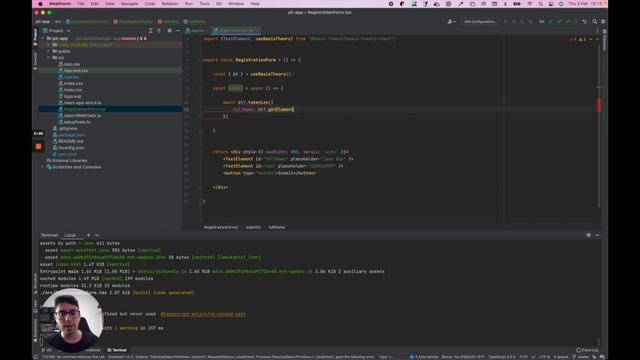The height and width of the screenshot is (360, 640).
Task: Add a new terminal session with plus
Action: pos(88,235)
